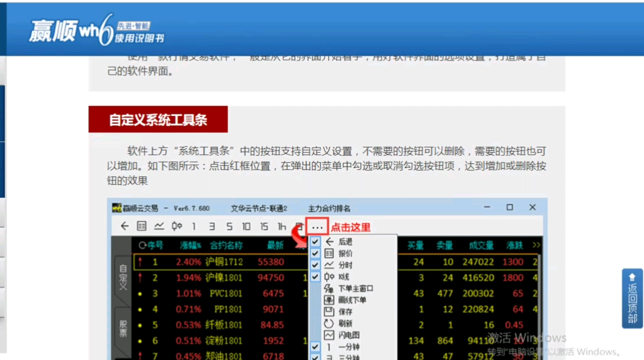Click the 文华云节点-联通2 title text
This screenshot has width=644, height=360.
[259, 209]
